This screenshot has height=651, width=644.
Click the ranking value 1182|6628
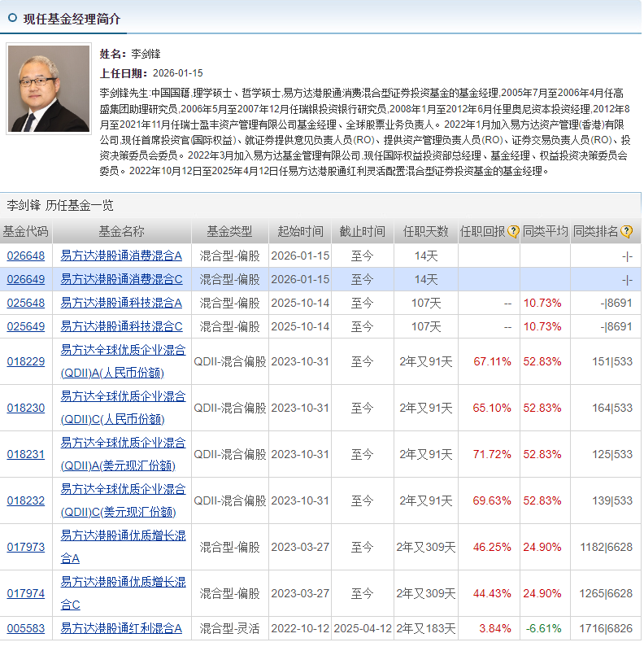click(x=607, y=547)
